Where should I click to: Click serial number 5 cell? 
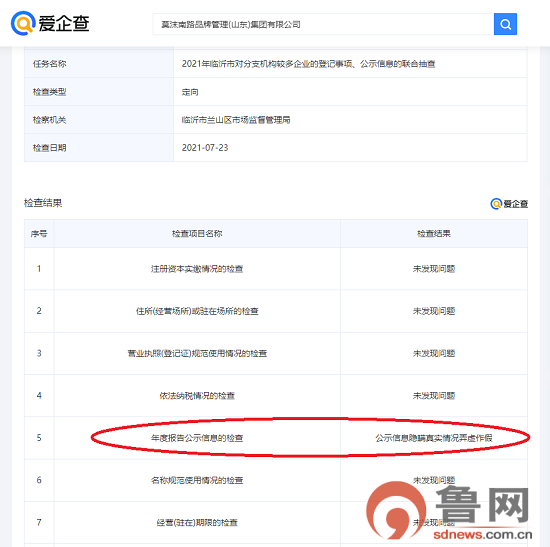pyautogui.click(x=39, y=438)
